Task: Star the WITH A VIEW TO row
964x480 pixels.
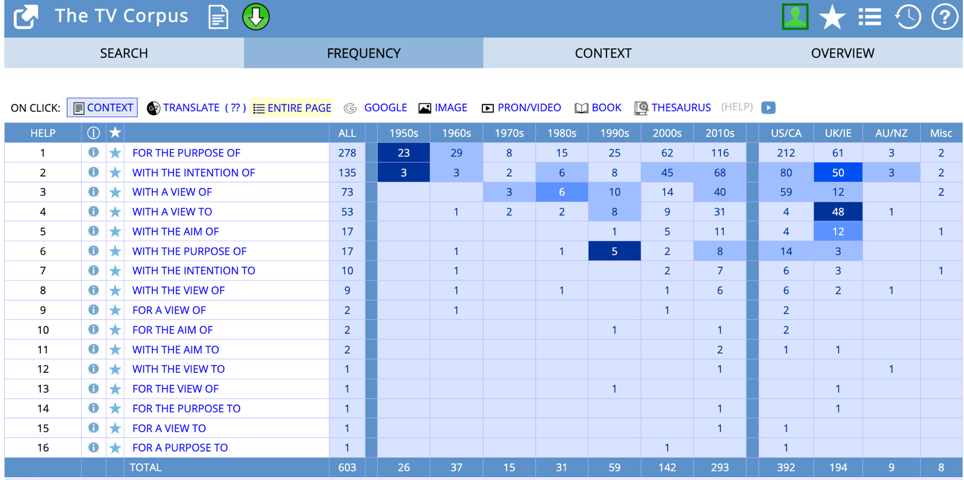Action: (115, 212)
